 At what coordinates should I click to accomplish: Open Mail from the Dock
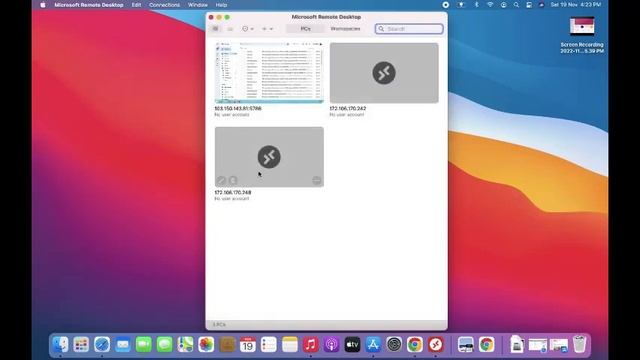[x=123, y=344]
